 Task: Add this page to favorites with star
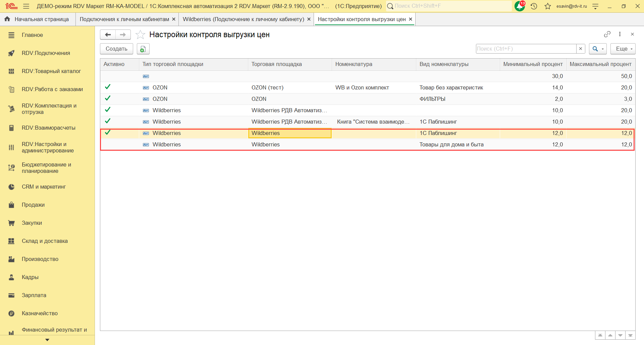click(x=140, y=34)
